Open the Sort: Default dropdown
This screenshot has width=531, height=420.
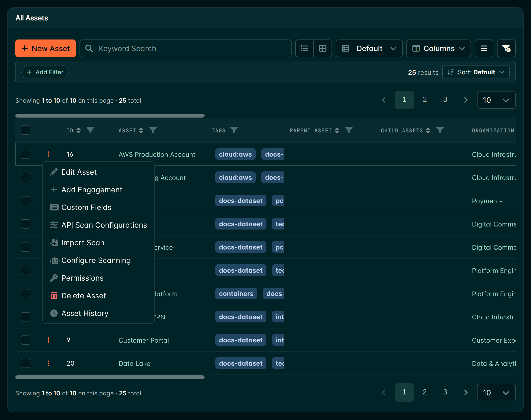(476, 72)
